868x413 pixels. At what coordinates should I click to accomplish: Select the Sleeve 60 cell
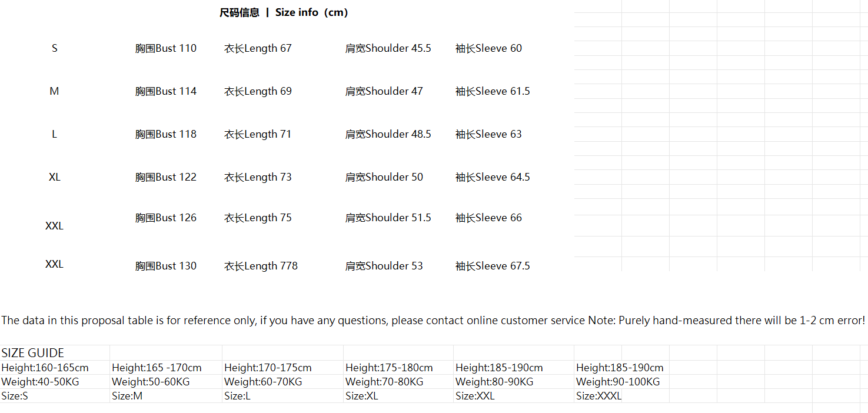[x=488, y=48]
